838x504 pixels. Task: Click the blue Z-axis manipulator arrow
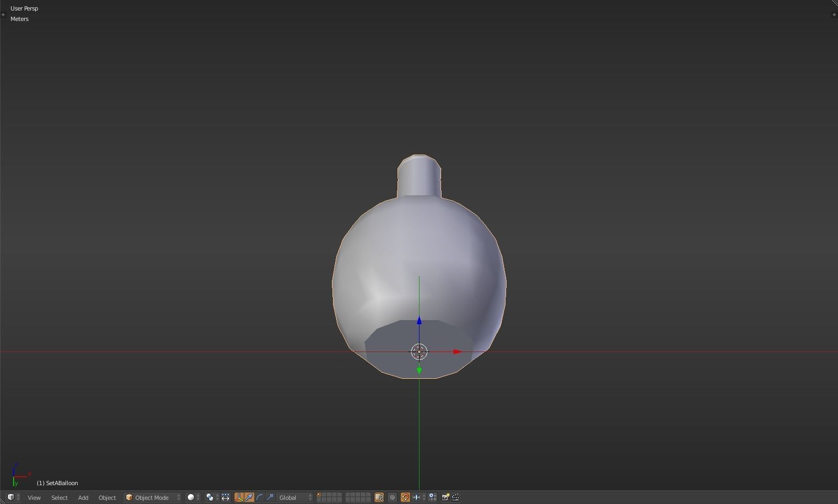419,321
